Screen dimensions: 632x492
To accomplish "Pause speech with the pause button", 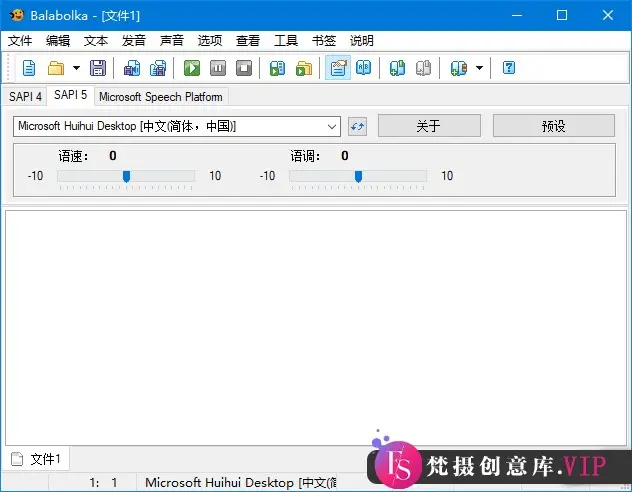I will pos(218,68).
